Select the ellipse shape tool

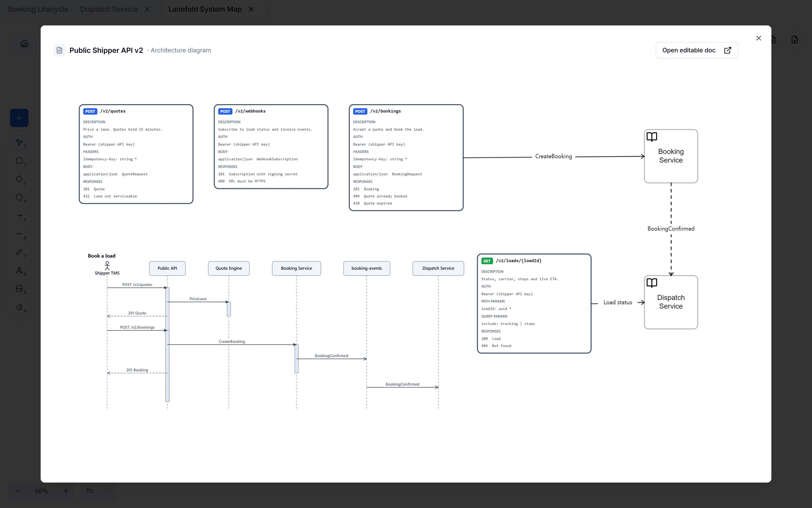pos(20,197)
